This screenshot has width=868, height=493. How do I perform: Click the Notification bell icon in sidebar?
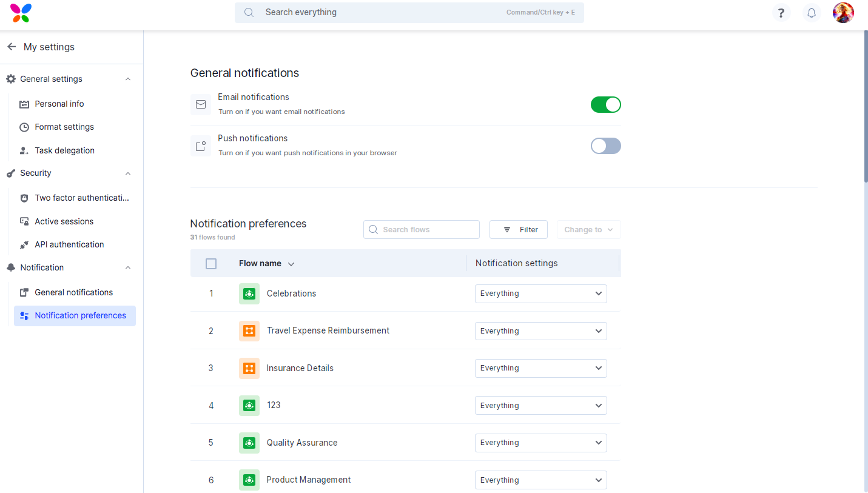click(x=11, y=267)
